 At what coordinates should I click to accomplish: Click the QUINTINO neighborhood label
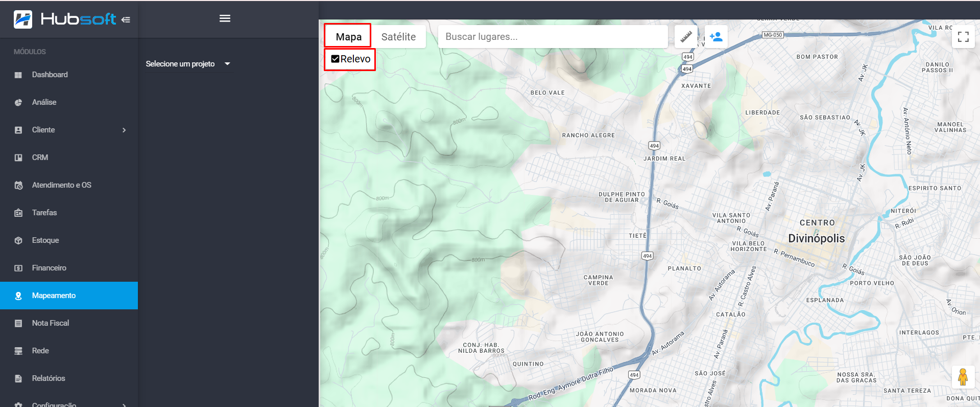coord(528,364)
